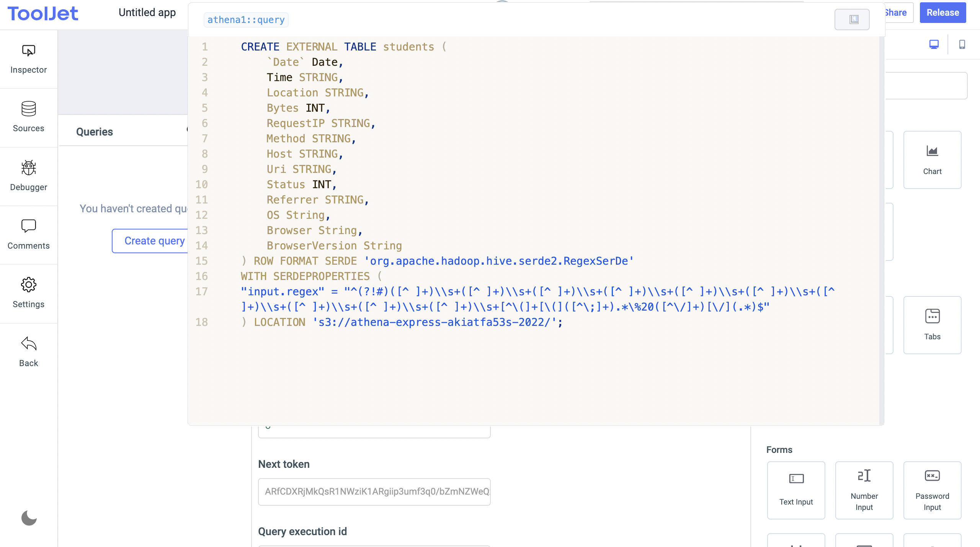Select the Password Input widget
This screenshot has height=547, width=980.
coord(932,490)
